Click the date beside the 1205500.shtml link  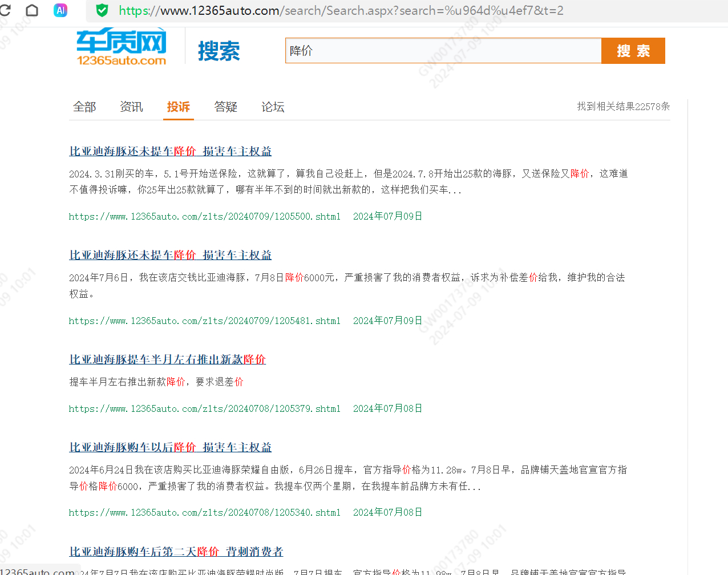pos(388,216)
